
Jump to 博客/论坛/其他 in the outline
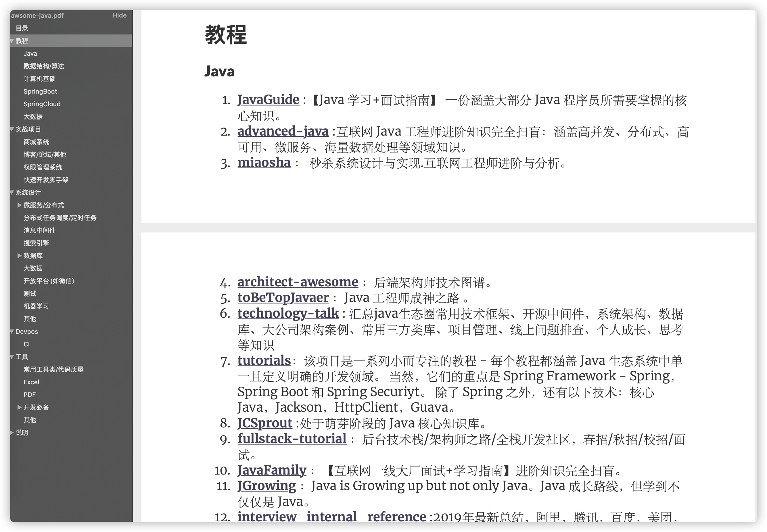[x=45, y=155]
